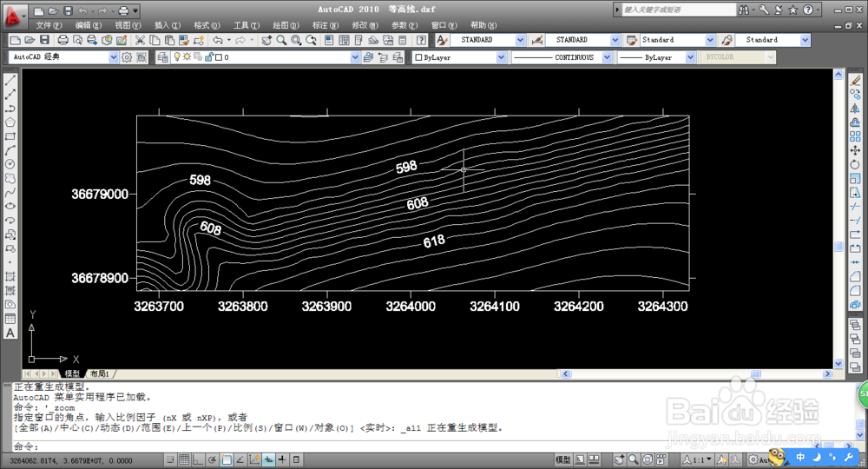This screenshot has width=868, height=469.
Task: Select the Rotate modify tool
Action: point(855,164)
